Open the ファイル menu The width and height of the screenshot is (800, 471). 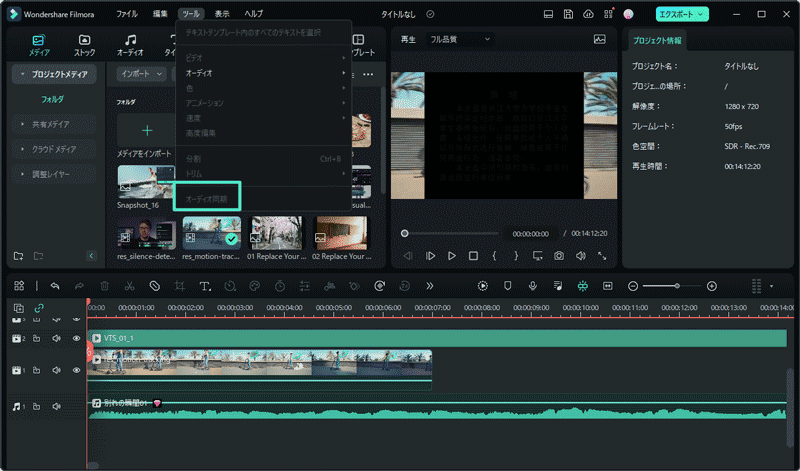tap(127, 14)
